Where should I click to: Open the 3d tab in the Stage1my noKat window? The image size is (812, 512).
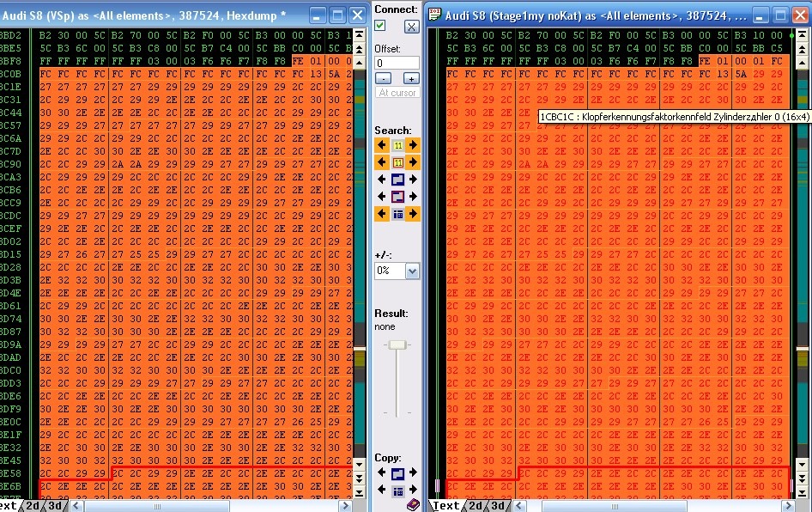(x=498, y=506)
